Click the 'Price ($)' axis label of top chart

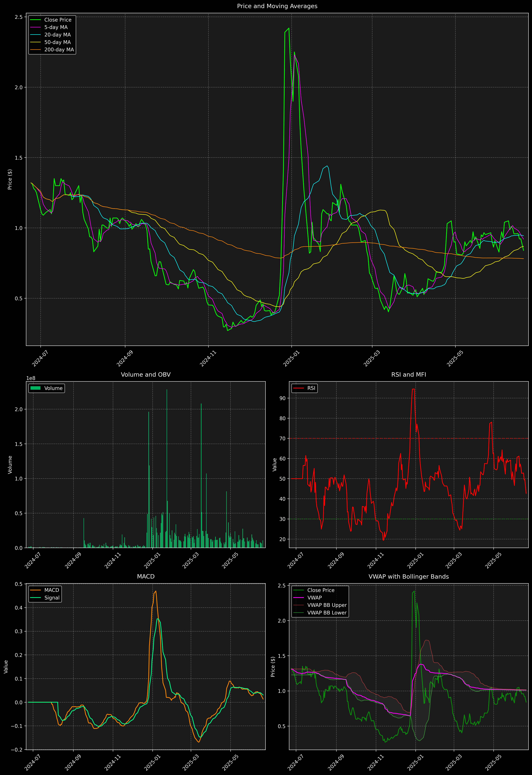10,179
